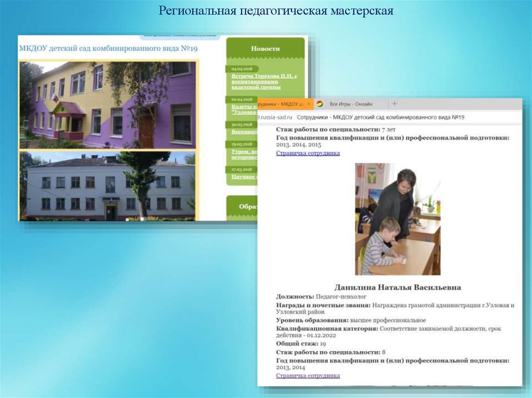Image resolution: width=532 pixels, height=398 pixels.
Task: Open a new browser tab with plus
Action: pos(394,104)
